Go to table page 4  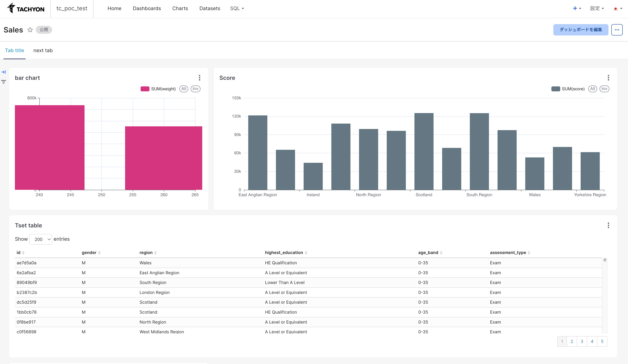[x=592, y=341]
